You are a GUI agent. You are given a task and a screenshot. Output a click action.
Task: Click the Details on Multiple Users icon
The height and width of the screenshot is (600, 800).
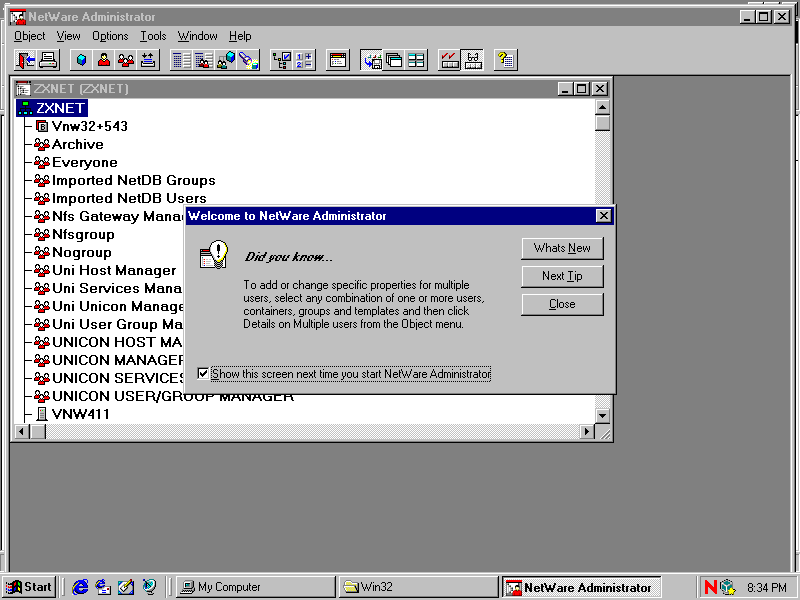(x=204, y=60)
